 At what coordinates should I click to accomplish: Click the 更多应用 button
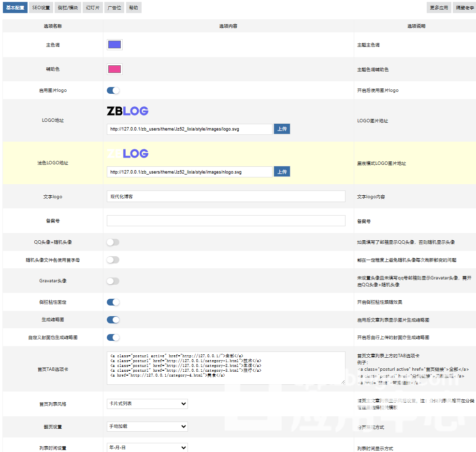point(439,8)
